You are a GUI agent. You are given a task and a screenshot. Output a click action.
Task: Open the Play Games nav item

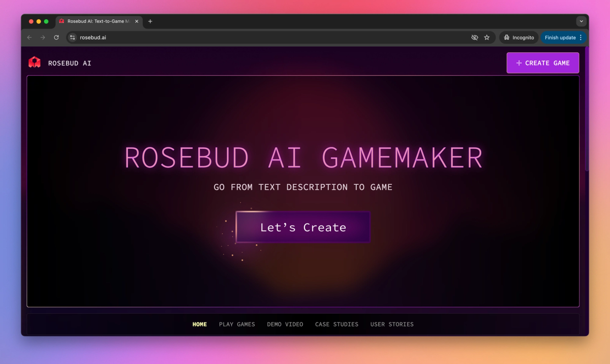click(x=237, y=324)
